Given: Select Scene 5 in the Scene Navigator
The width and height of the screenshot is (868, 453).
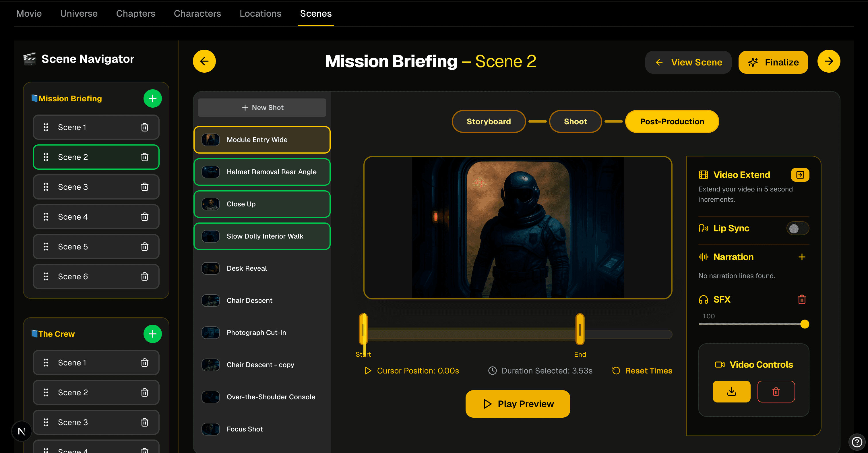Looking at the screenshot, I should click(96, 246).
